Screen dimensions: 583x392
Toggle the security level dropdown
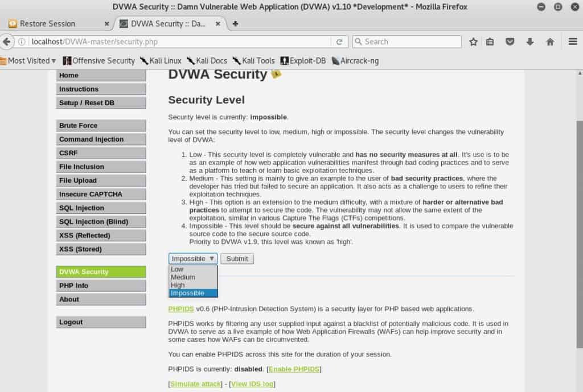point(192,259)
